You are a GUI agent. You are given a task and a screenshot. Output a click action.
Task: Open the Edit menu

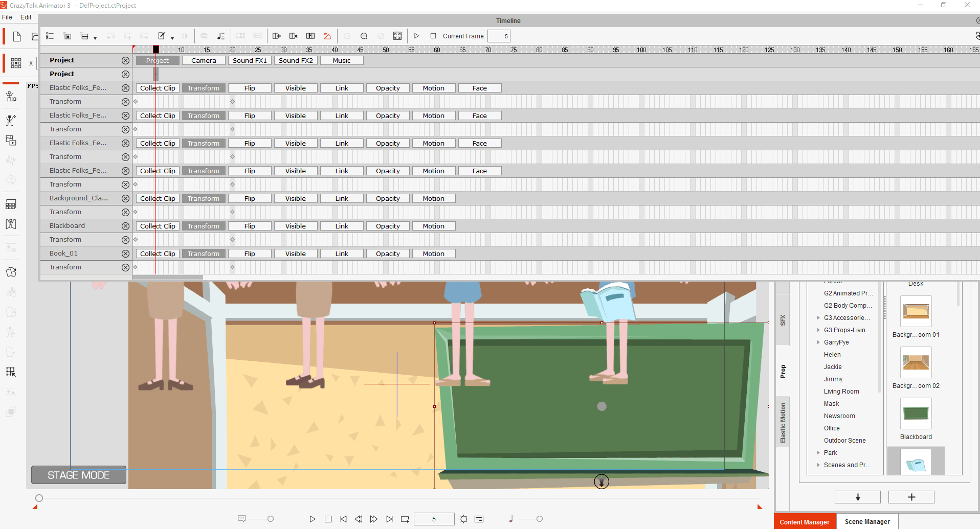point(26,17)
